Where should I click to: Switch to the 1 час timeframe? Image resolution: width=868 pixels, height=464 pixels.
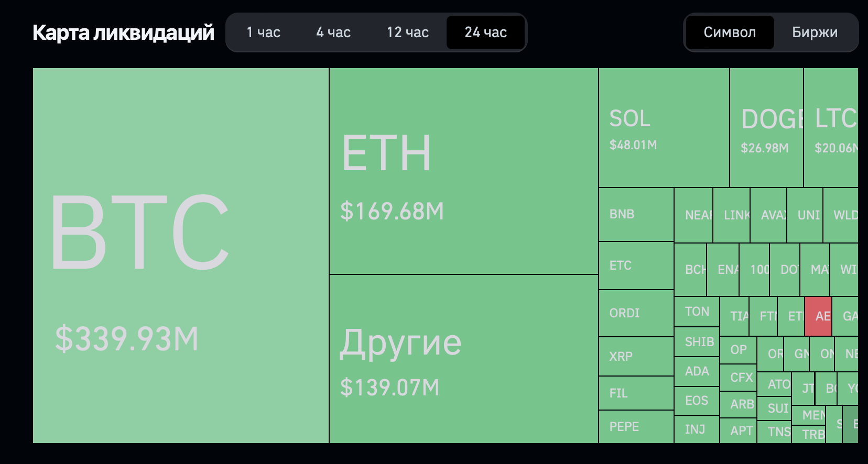263,32
